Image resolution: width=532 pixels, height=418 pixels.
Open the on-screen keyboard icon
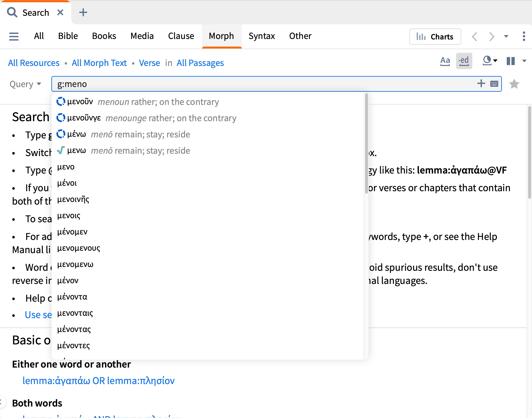pyautogui.click(x=494, y=84)
